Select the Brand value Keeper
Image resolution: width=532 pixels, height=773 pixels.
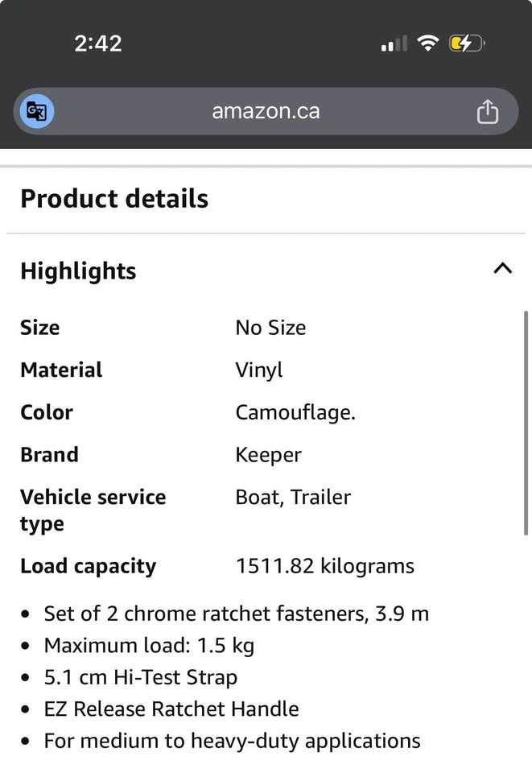point(269,455)
